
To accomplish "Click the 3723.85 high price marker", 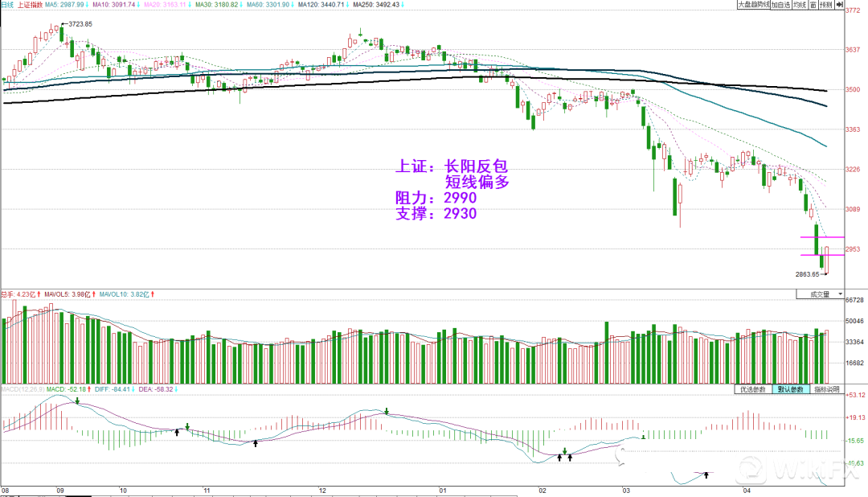I will 80,23.
